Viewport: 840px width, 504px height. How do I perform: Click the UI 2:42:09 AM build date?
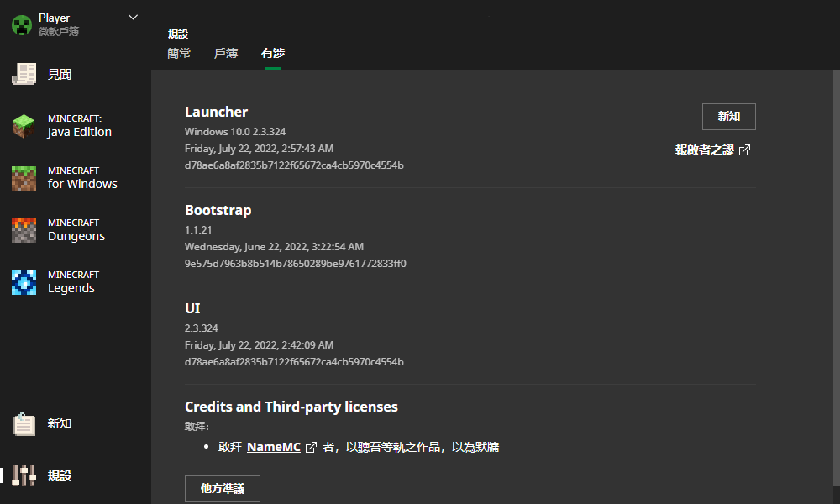click(x=260, y=345)
